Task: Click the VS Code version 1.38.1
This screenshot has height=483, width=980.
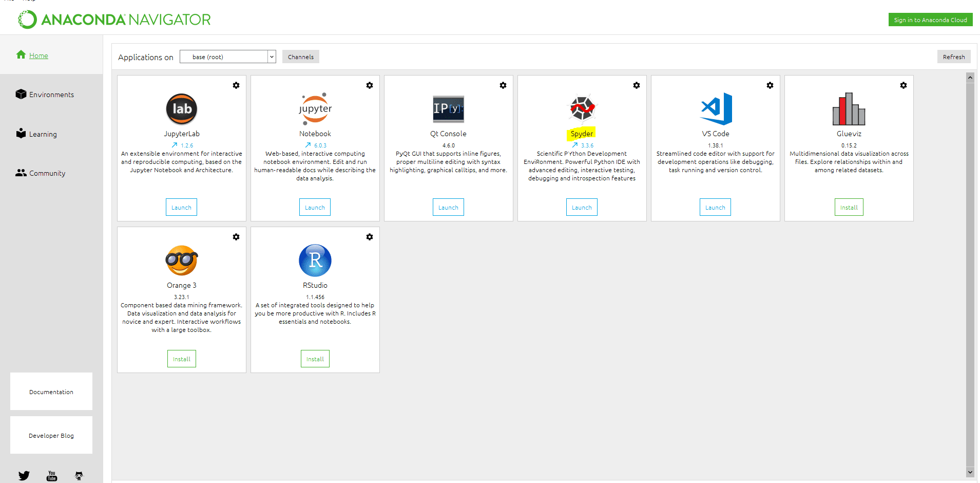Action: pyautogui.click(x=716, y=145)
